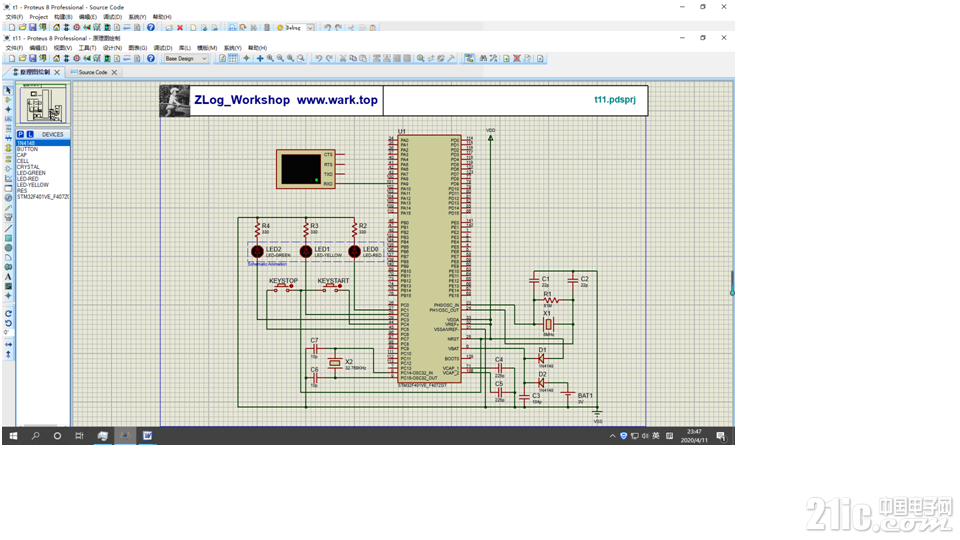Click the L library button
Viewport: 960px width, 540px height.
[30, 134]
